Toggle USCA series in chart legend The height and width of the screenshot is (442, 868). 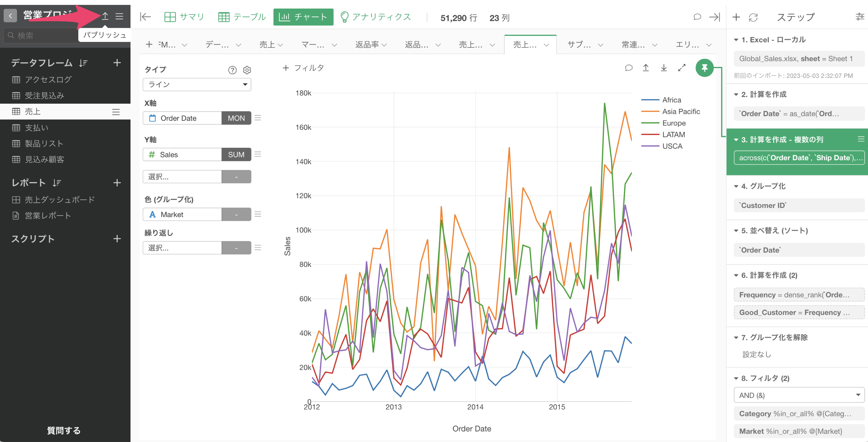pyautogui.click(x=672, y=146)
